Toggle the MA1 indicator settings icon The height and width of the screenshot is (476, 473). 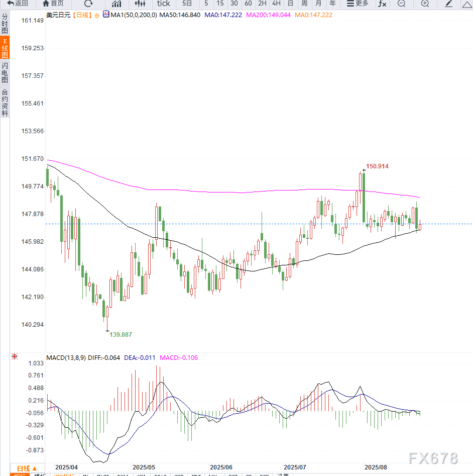(x=106, y=15)
